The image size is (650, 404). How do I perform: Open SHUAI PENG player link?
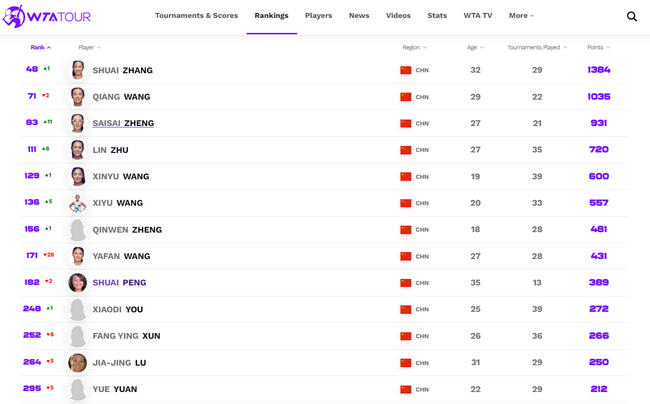(119, 283)
